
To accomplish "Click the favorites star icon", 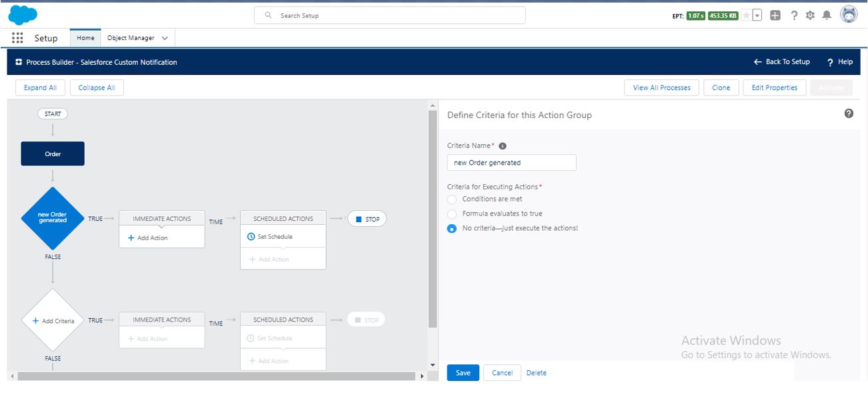I will coord(746,15).
